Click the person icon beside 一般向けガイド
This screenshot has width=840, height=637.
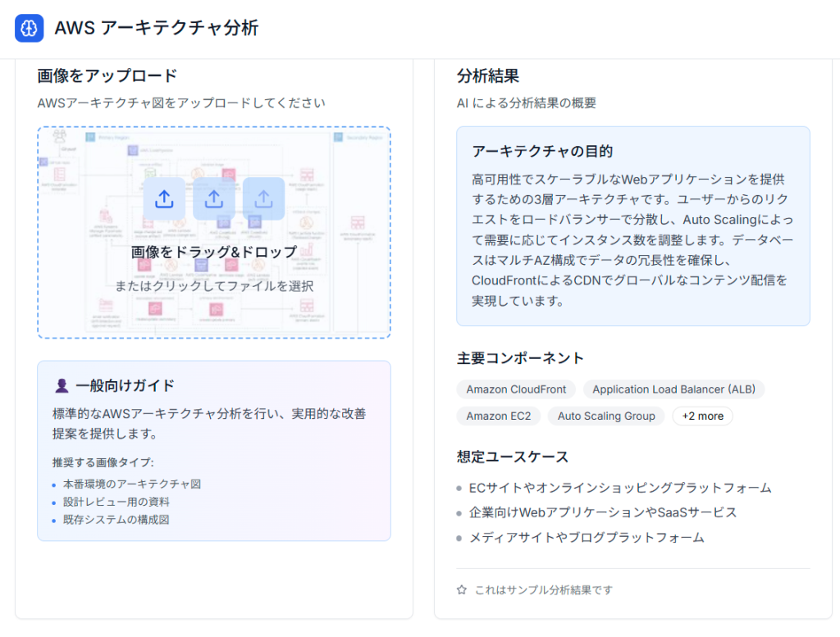62,386
